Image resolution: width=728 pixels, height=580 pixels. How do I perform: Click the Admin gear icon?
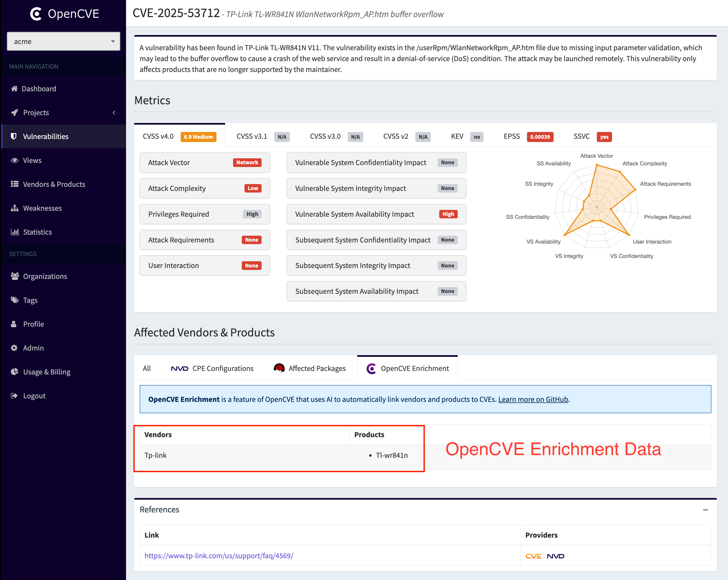14,348
